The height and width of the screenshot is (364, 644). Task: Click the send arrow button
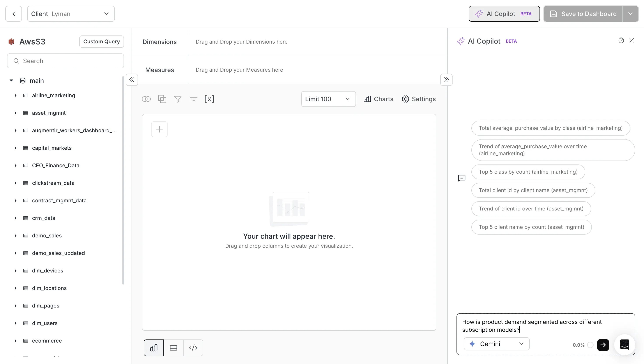coord(603,345)
